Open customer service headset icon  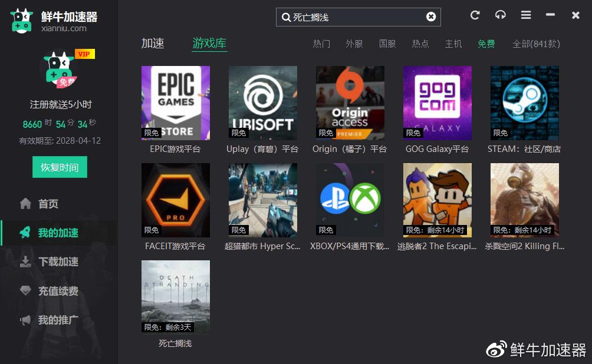coord(500,15)
